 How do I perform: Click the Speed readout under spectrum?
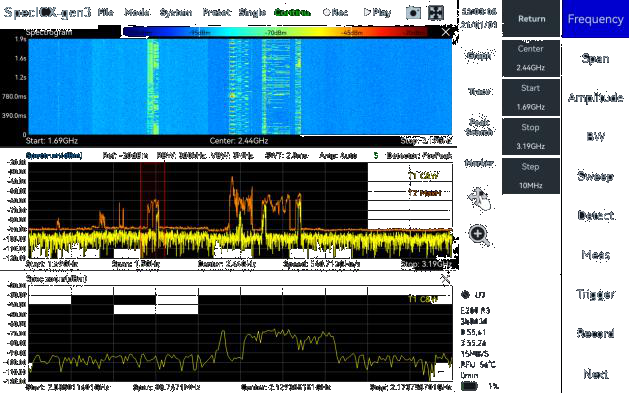321,264
